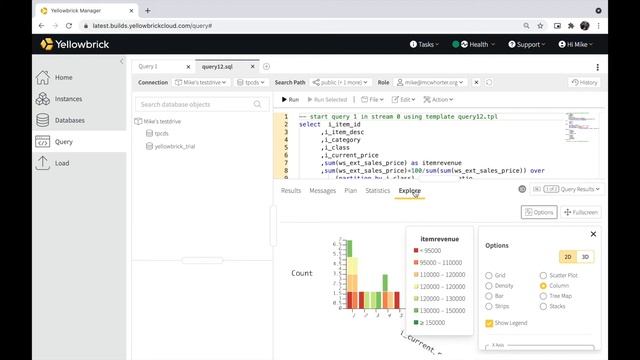The width and height of the screenshot is (640, 360).
Task: Open a new browser tab
Action: pyautogui.click(x=148, y=11)
